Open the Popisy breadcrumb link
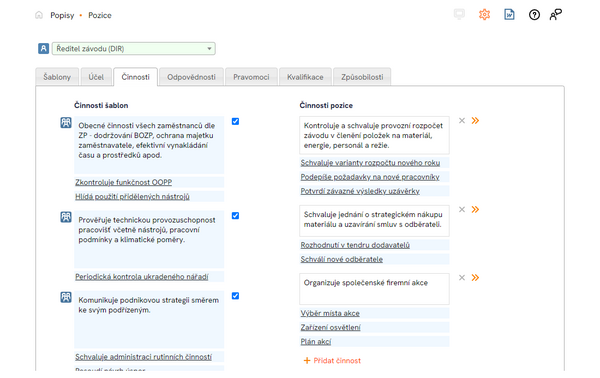 62,15
